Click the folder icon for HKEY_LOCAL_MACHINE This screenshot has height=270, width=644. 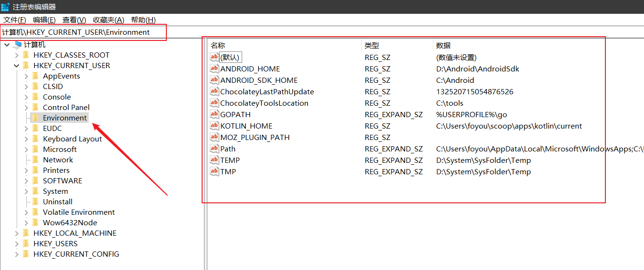pyautogui.click(x=26, y=233)
